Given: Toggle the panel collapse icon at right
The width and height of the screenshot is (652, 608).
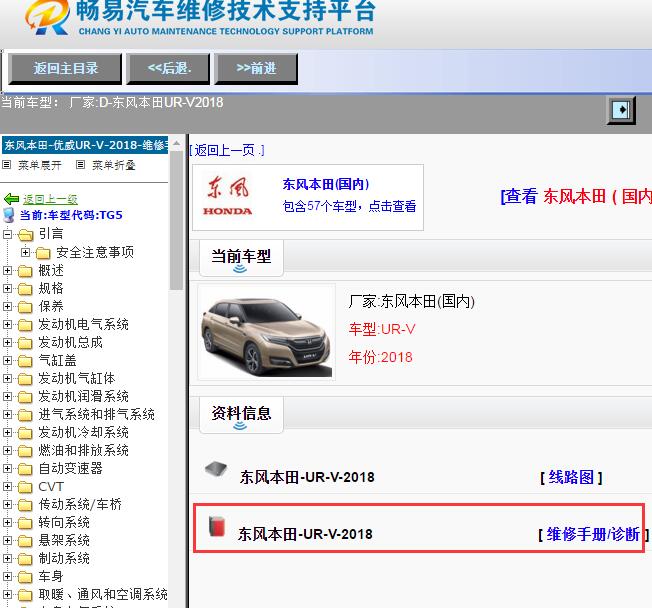Looking at the screenshot, I should [x=622, y=110].
